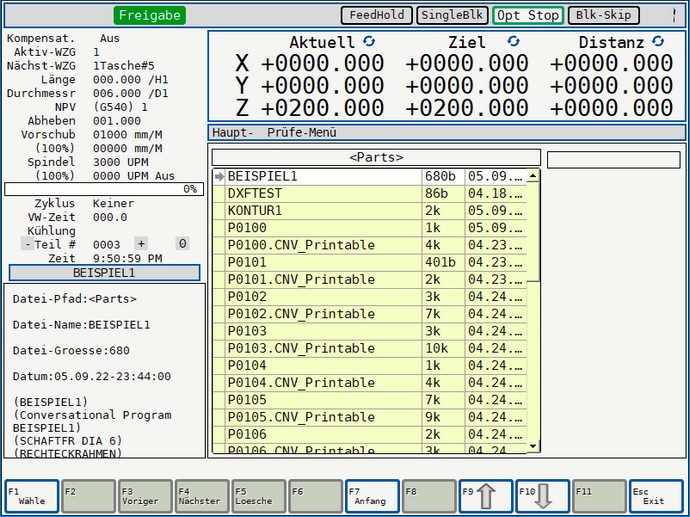Click the empty F6 softkey
Image resolution: width=690 pixels, height=517 pixels.
(x=316, y=496)
